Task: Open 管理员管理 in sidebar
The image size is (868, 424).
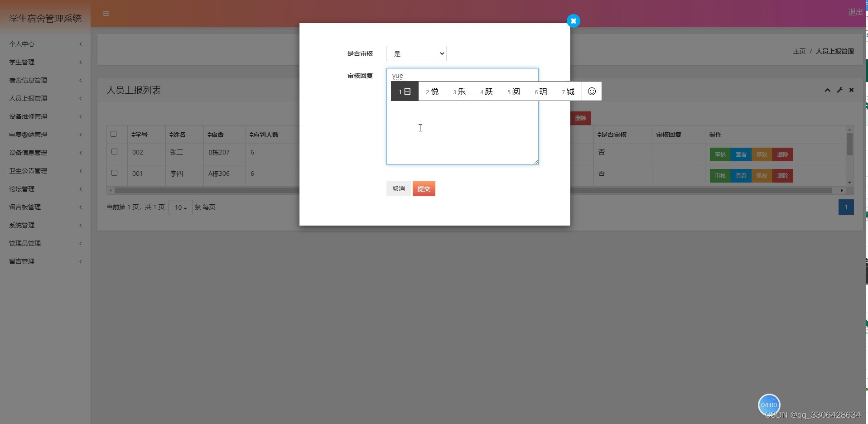Action: (45, 243)
